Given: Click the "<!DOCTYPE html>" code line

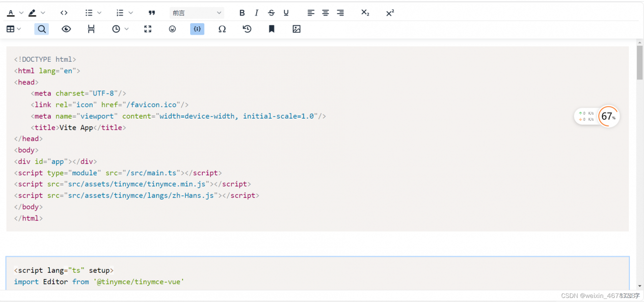Looking at the screenshot, I should click(x=45, y=59).
